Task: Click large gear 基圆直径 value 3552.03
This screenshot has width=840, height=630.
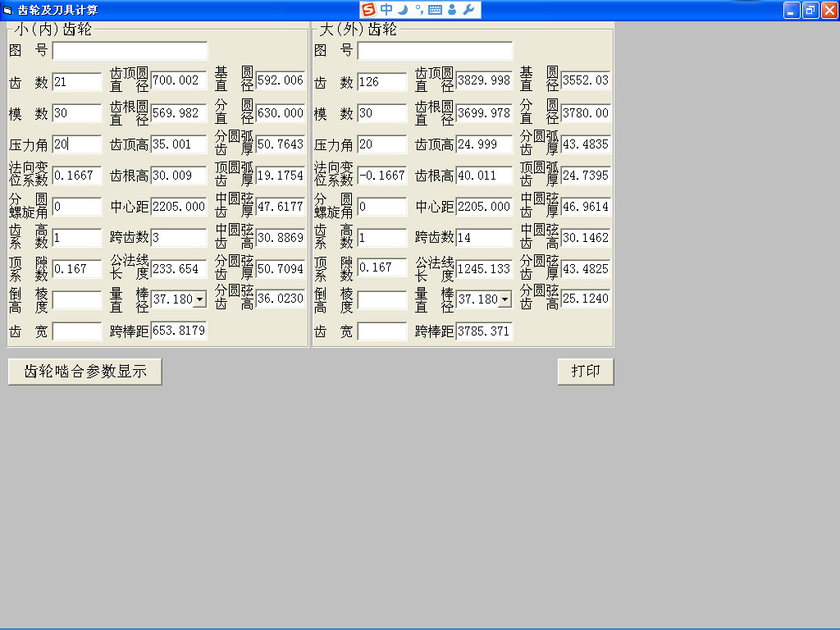Action: click(586, 80)
